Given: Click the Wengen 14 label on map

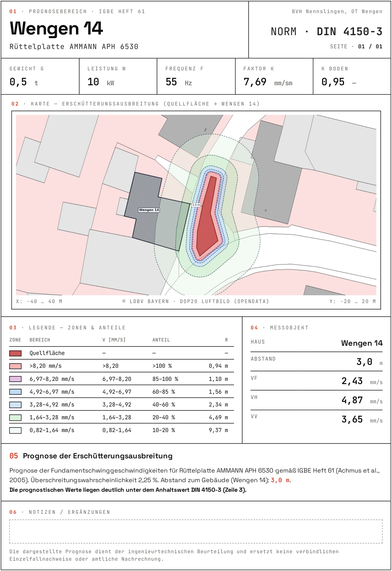Looking at the screenshot, I should point(149,210).
